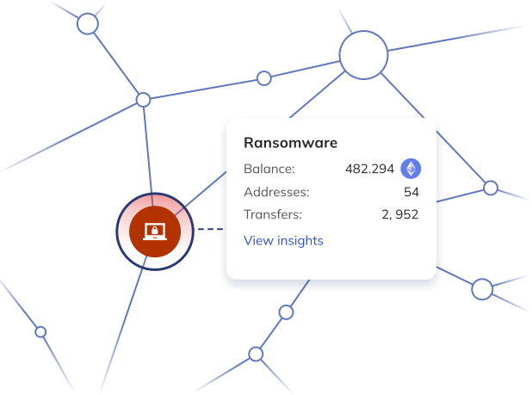532x395 pixels.
Task: Click the dashed connector between node and card
Action: [209, 230]
